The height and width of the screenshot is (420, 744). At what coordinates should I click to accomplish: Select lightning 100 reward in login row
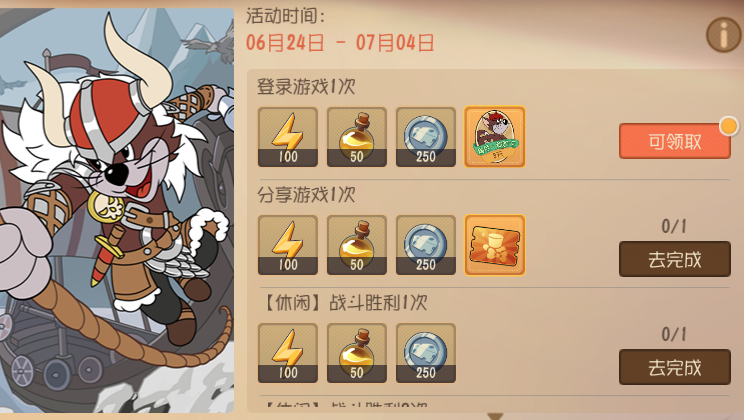(288, 137)
